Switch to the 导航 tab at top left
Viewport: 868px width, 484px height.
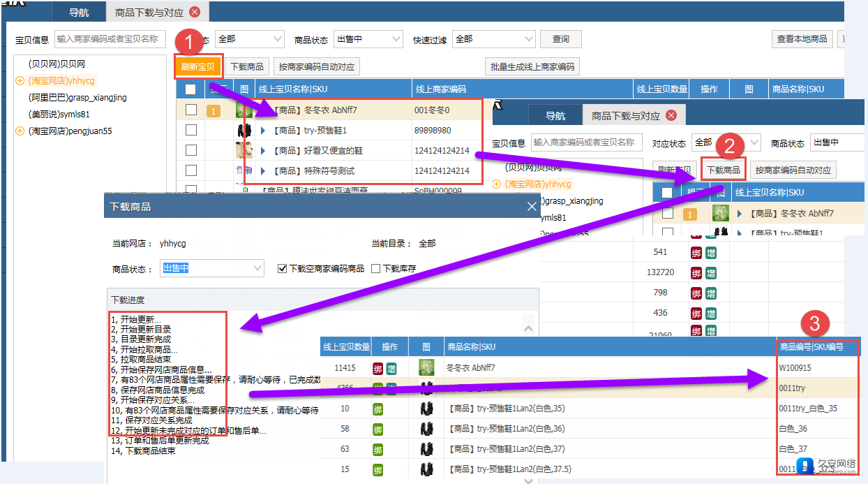coord(79,12)
